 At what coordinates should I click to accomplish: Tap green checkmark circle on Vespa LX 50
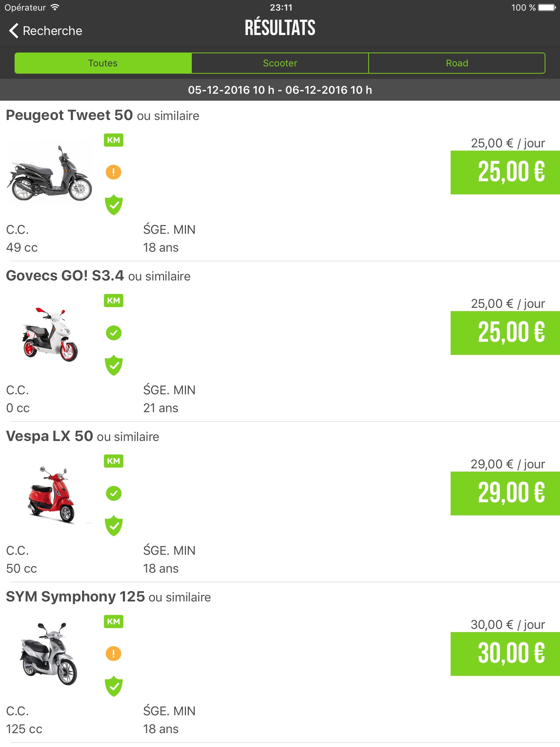[114, 493]
